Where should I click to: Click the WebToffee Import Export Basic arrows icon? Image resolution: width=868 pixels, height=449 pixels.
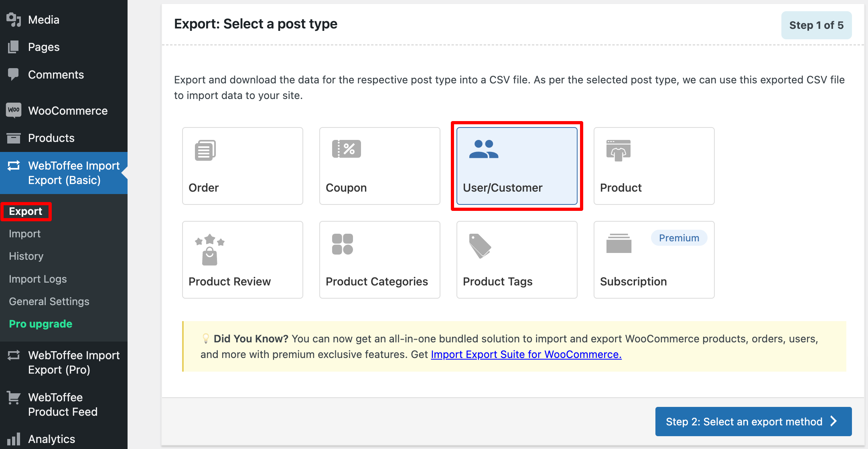click(14, 166)
